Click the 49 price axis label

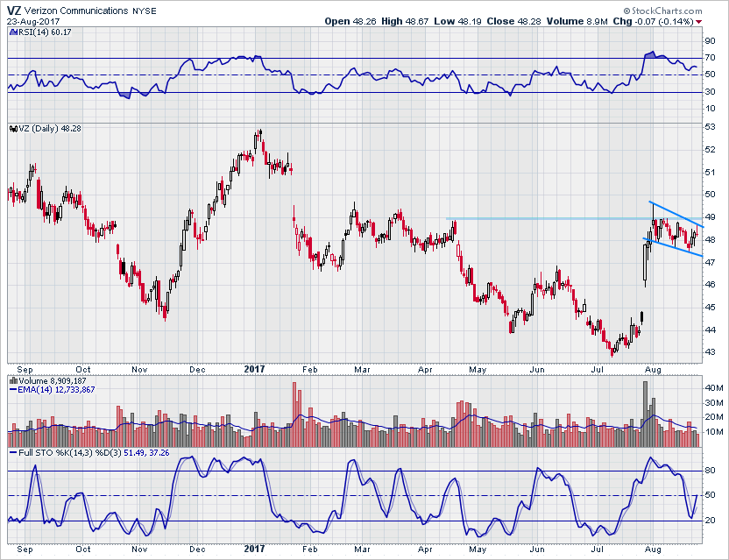click(710, 216)
